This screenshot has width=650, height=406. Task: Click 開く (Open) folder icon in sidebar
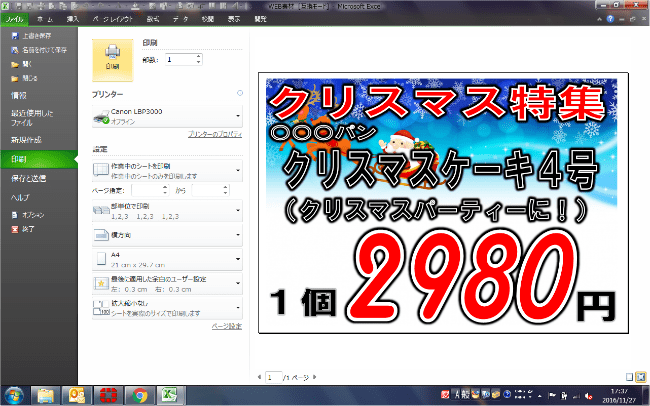click(x=15, y=64)
